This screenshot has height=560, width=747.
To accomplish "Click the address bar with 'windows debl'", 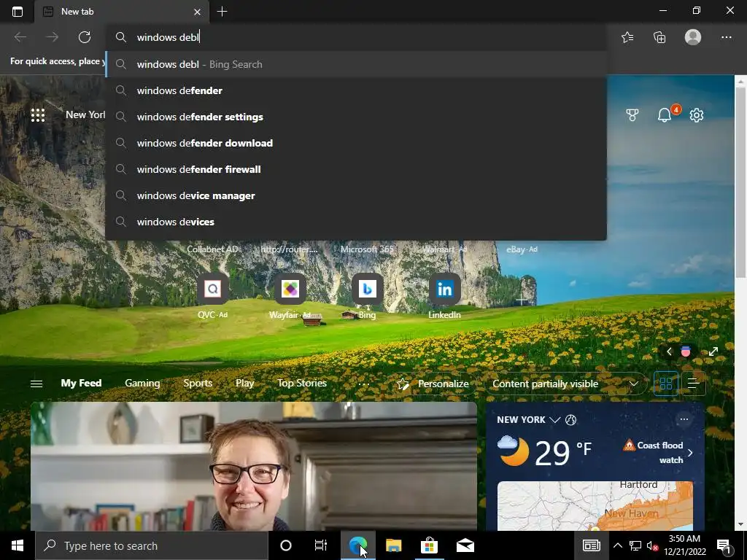I will pyautogui.click(x=356, y=37).
